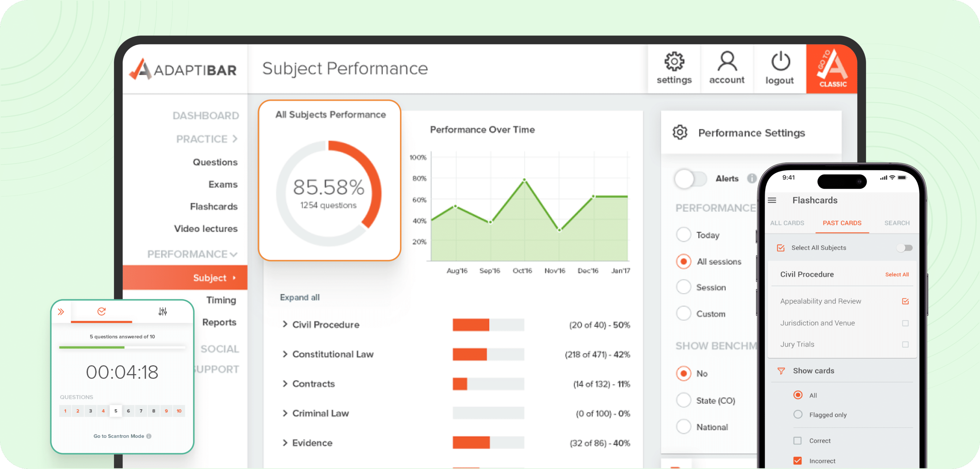Click the Expand all link
980x469 pixels.
[x=300, y=297]
